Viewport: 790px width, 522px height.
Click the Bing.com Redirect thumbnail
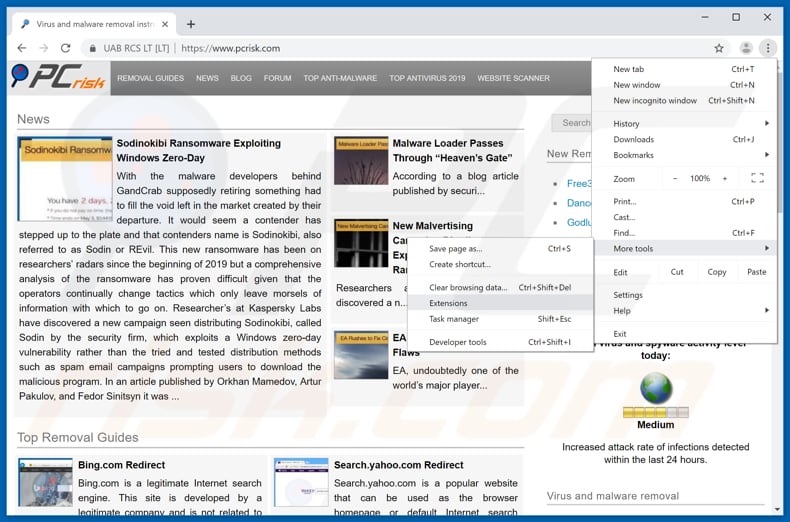click(45, 482)
